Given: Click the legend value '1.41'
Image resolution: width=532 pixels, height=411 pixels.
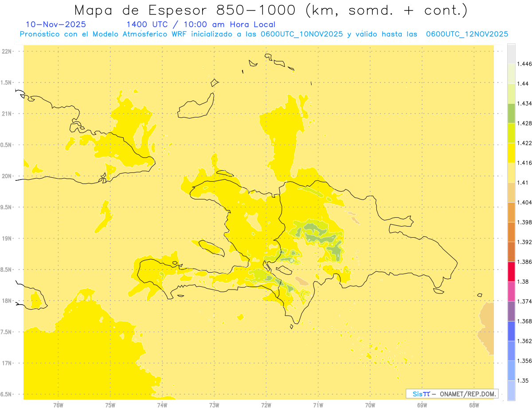Looking at the screenshot, I should pyautogui.click(x=523, y=183).
